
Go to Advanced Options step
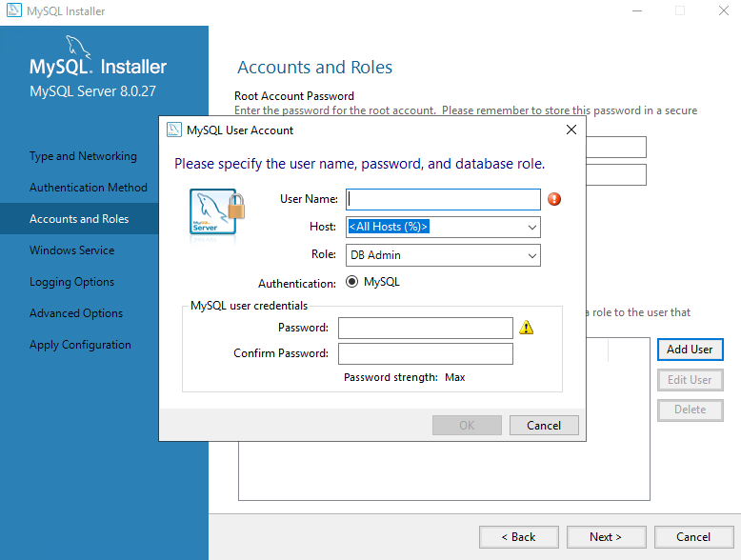[x=76, y=313]
